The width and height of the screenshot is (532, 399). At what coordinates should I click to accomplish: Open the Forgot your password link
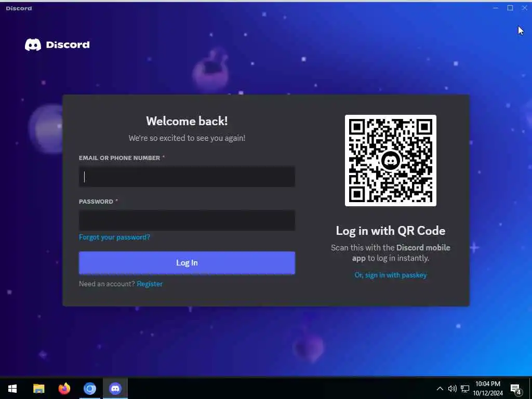(x=114, y=237)
